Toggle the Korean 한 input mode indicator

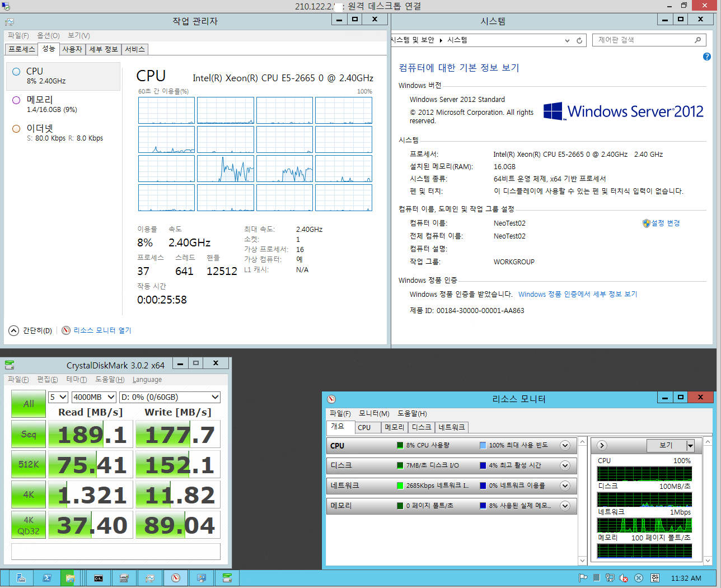pyautogui.click(x=655, y=578)
